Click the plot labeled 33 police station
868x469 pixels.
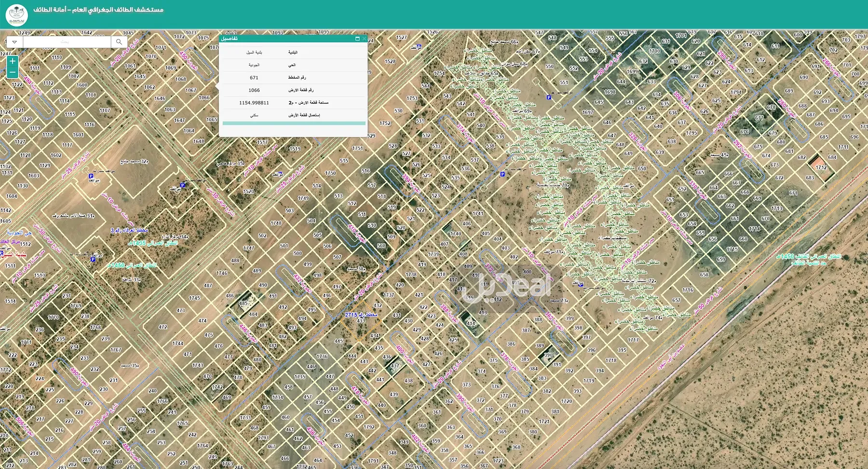131,279
